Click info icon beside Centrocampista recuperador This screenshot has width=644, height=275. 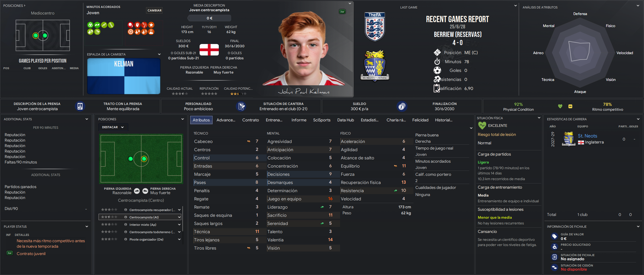(126, 210)
